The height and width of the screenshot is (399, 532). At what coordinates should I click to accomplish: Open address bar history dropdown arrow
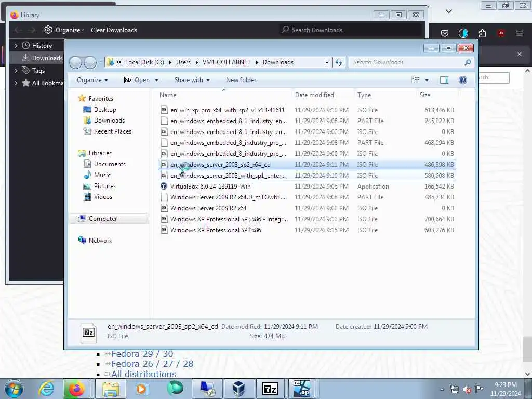point(327,62)
